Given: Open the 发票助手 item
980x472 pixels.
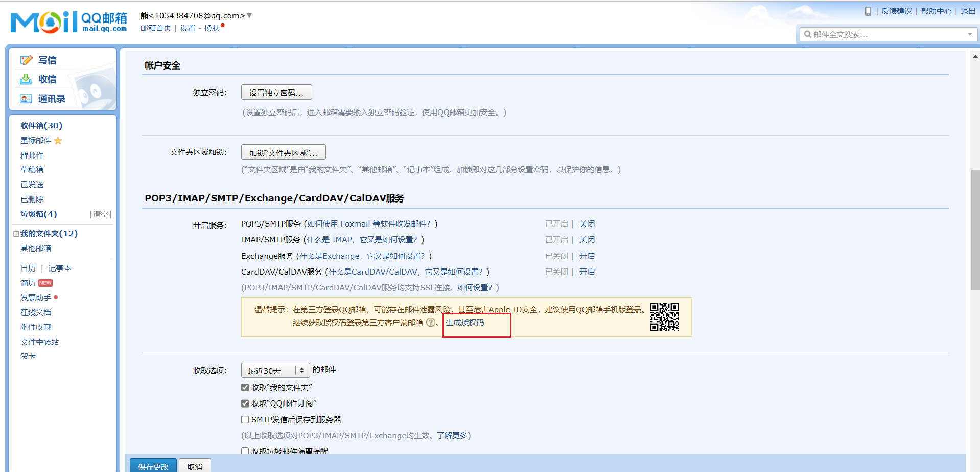Looking at the screenshot, I should [36, 298].
